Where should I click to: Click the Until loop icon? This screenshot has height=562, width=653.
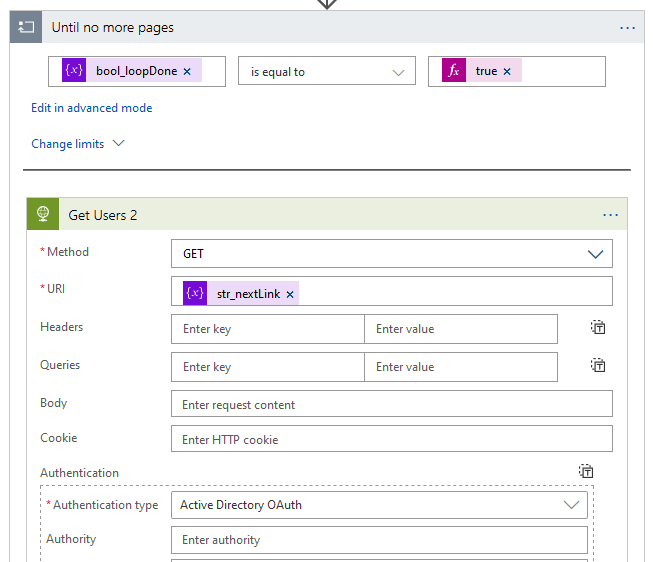25,28
